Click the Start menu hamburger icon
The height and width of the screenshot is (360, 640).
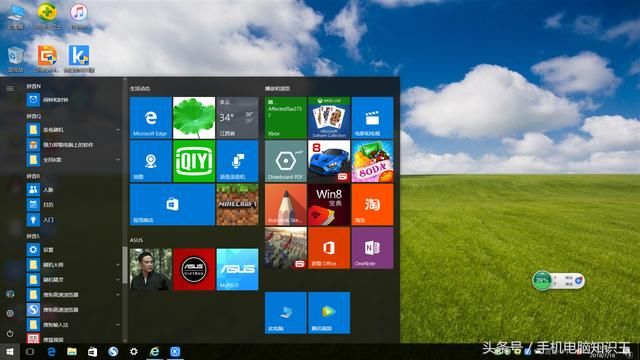[x=10, y=88]
